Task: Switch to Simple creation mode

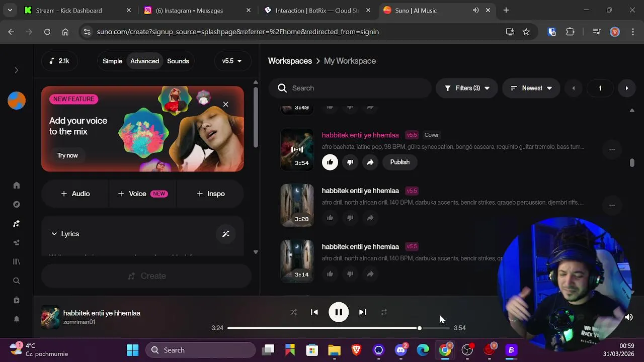Action: pos(112,61)
